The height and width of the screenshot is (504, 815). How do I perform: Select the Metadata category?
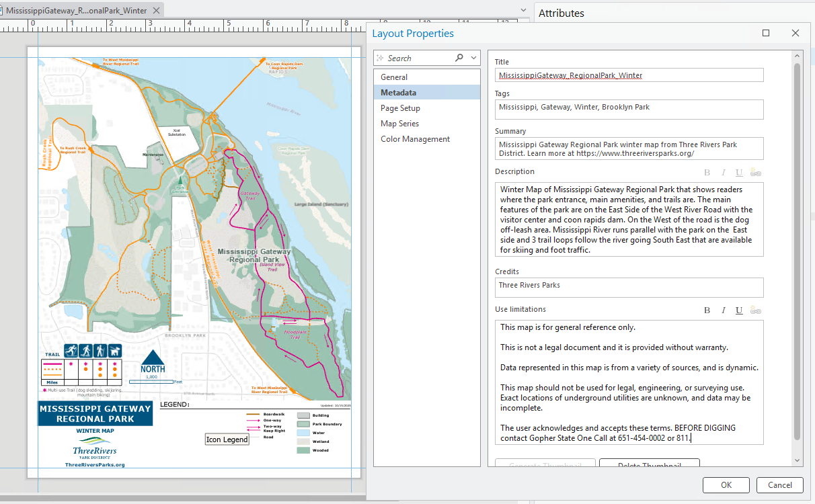(427, 93)
